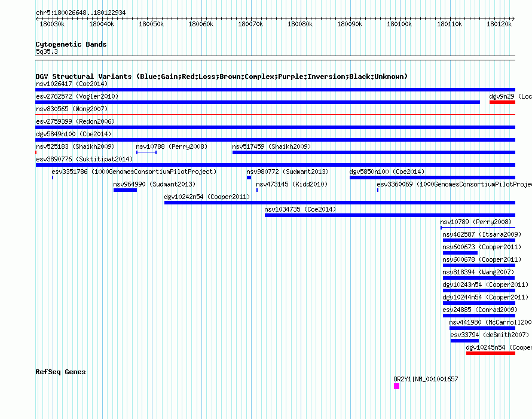The width and height of the screenshot is (532, 419).
Task: Select the nsv10788 thin blue span glyph
Action: tap(146, 152)
